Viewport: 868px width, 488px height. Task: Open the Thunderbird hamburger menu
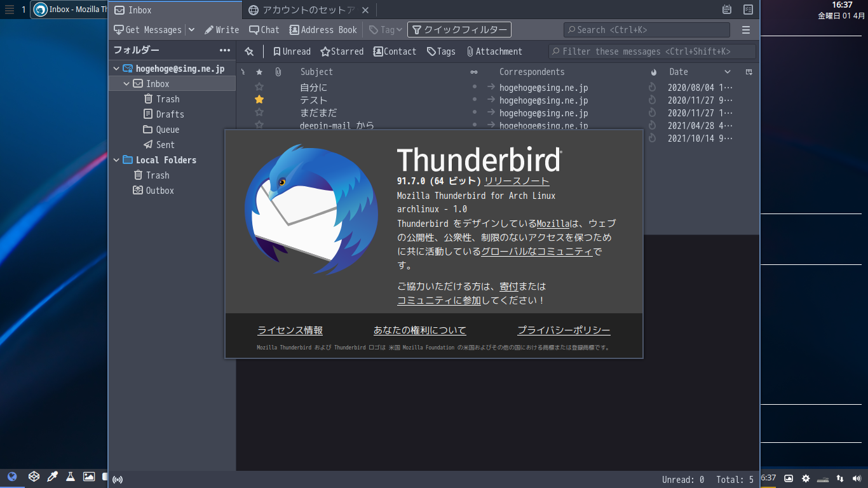pos(746,30)
